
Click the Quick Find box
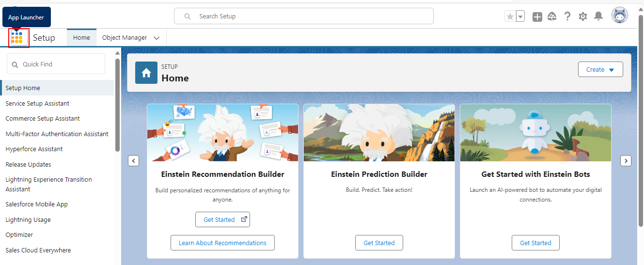[x=56, y=64]
